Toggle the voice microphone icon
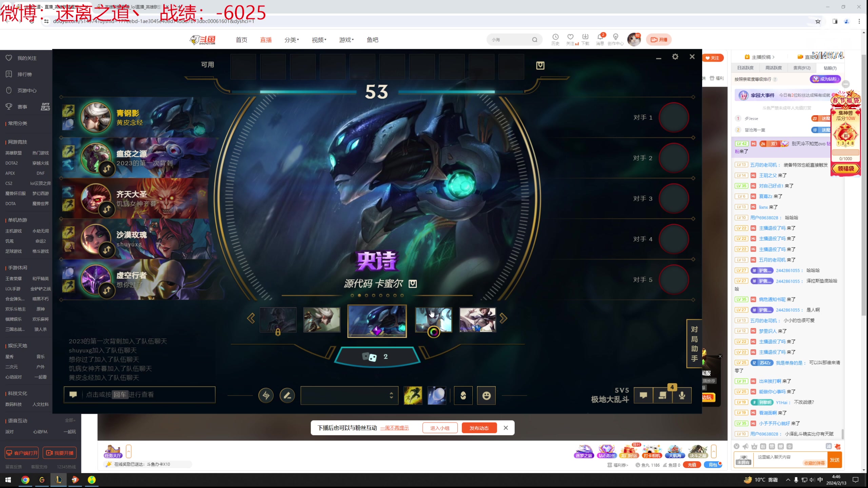 pyautogui.click(x=682, y=395)
